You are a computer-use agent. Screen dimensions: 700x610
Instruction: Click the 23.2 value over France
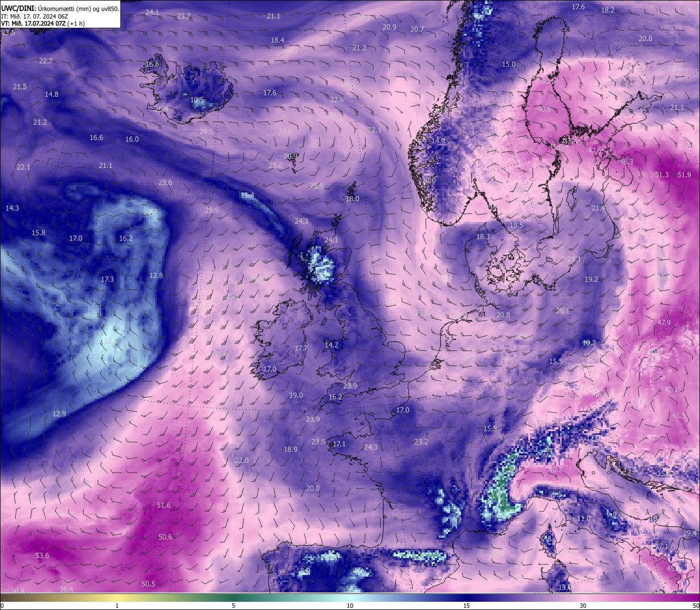click(421, 441)
